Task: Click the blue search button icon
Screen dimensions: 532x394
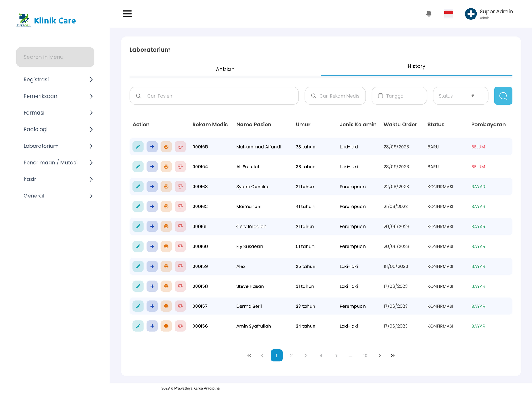Action: (503, 96)
